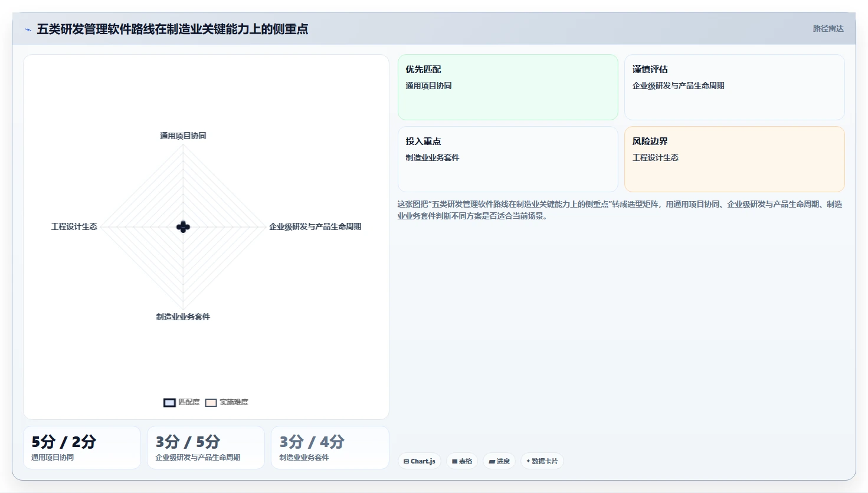Click the small icon before the page title
The image size is (868, 493).
tap(28, 29)
